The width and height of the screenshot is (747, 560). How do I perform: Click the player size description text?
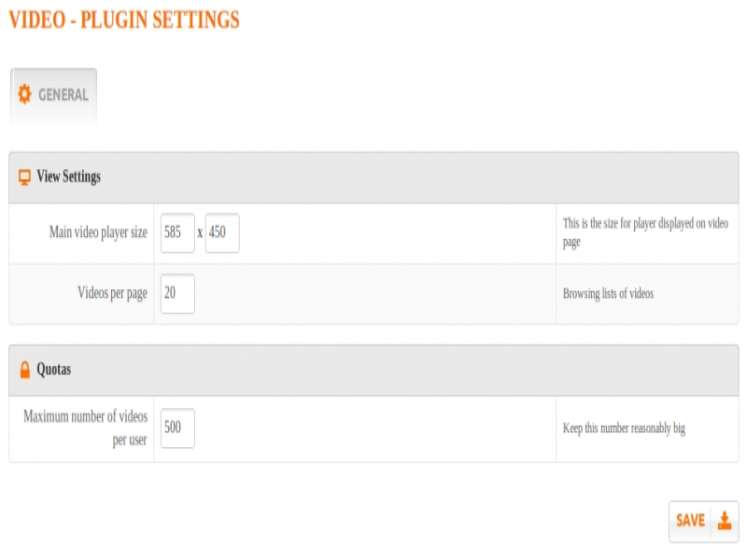point(644,232)
